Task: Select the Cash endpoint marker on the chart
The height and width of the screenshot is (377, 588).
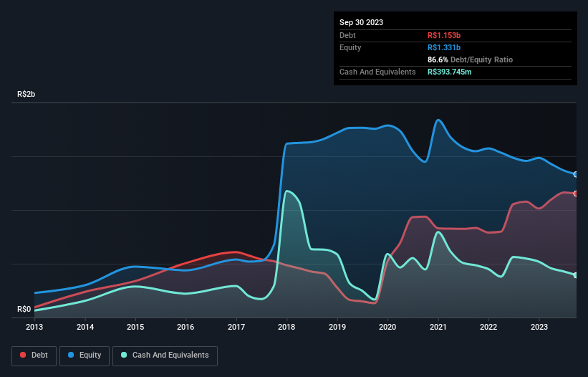Action: pos(576,275)
